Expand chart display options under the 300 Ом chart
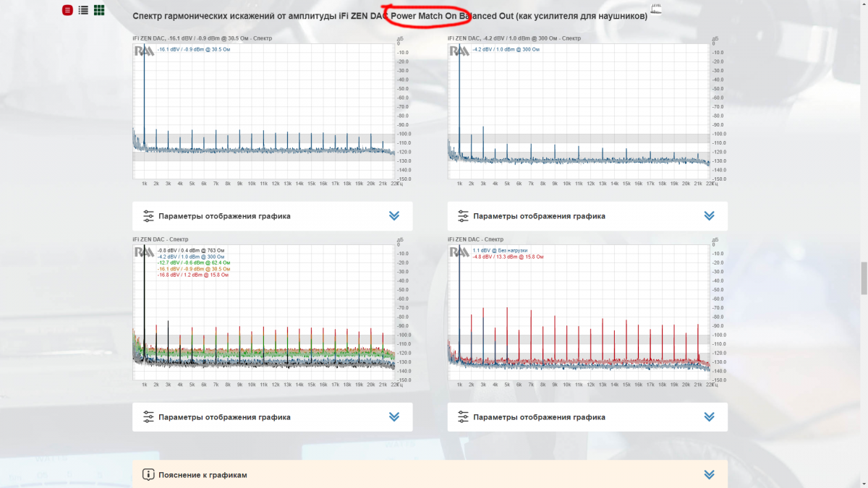The height and width of the screenshot is (488, 868). [x=709, y=215]
